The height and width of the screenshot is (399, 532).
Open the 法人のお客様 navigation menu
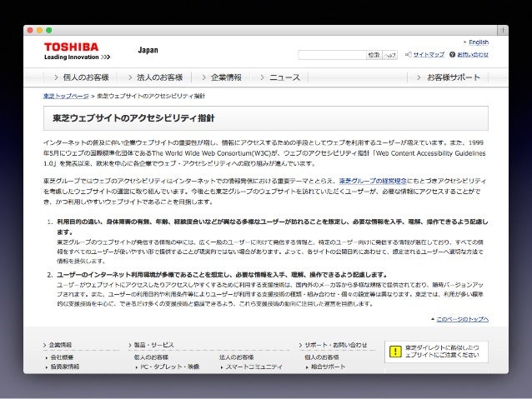[x=155, y=77]
